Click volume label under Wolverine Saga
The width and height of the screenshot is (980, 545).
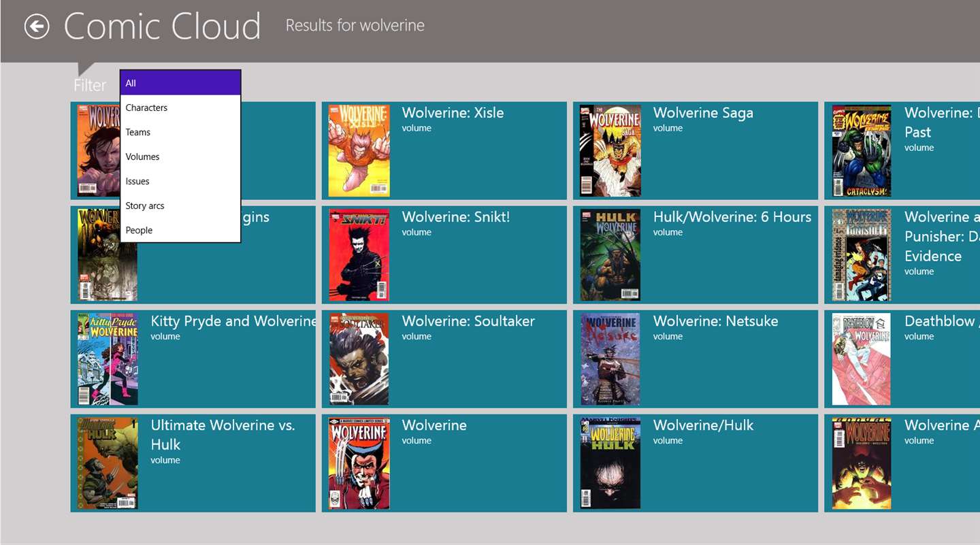[x=668, y=128]
